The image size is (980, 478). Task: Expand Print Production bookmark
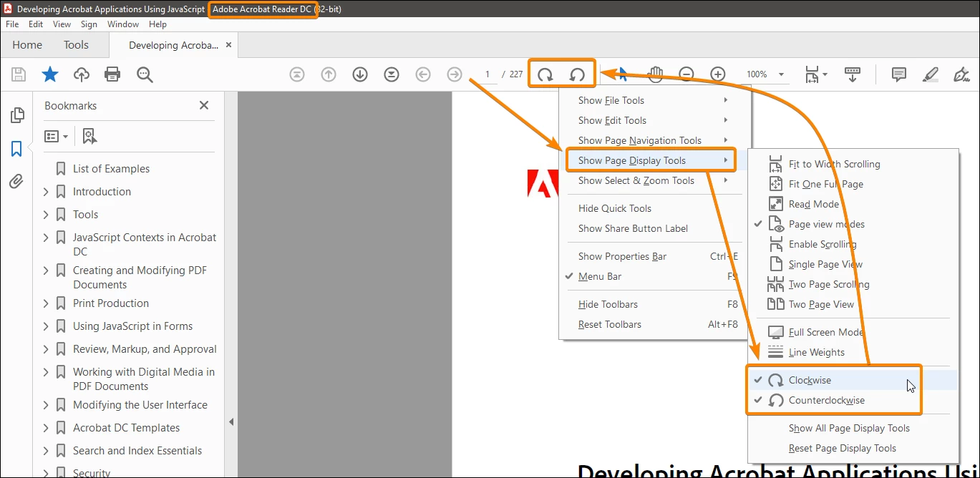47,303
